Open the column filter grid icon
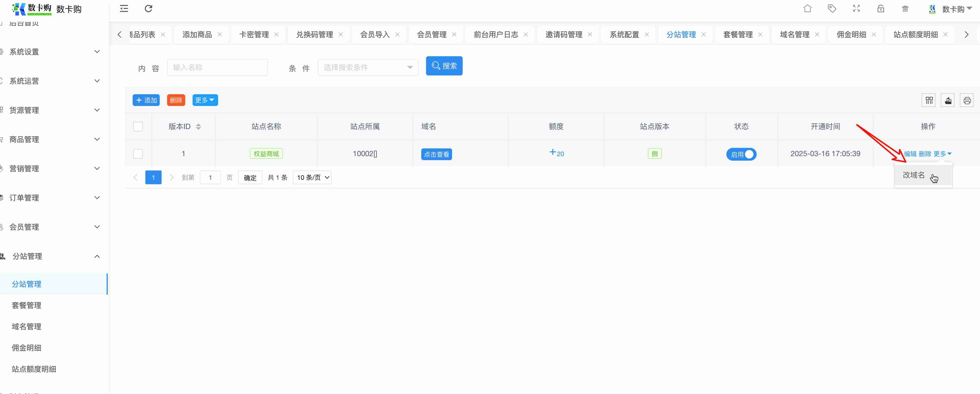The height and width of the screenshot is (394, 980). (929, 100)
